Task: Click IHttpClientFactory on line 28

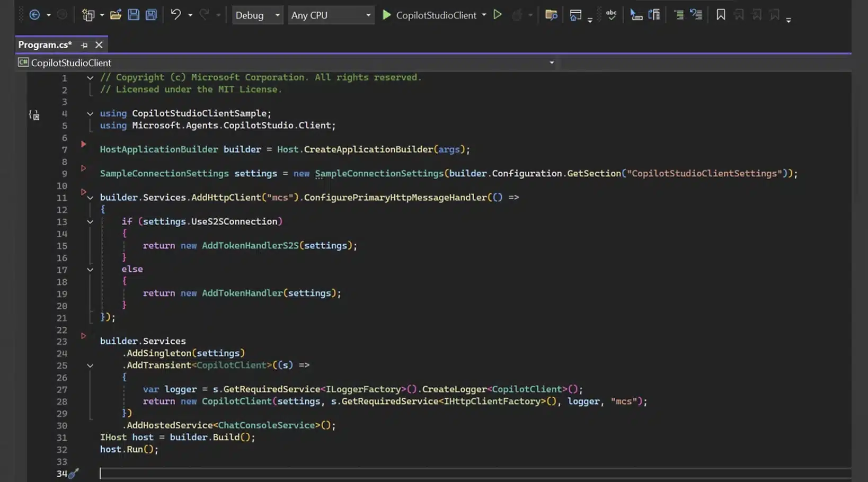Action: coord(492,401)
